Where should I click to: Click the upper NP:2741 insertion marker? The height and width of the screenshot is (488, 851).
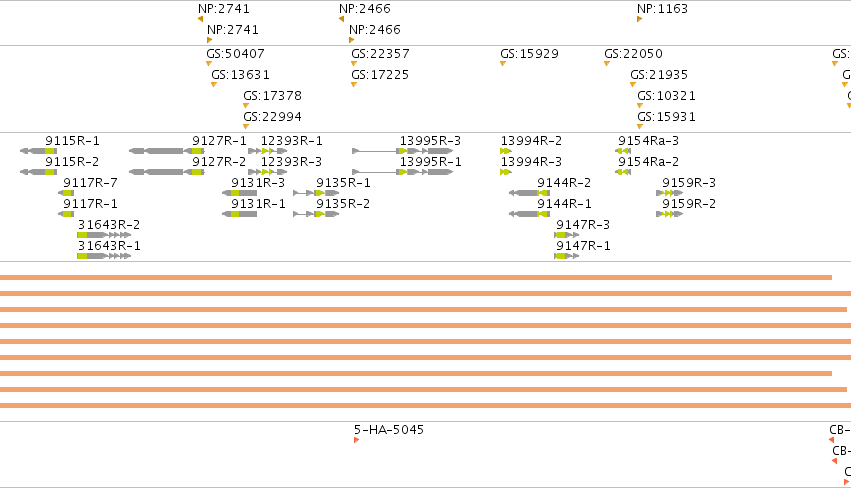click(x=200, y=19)
